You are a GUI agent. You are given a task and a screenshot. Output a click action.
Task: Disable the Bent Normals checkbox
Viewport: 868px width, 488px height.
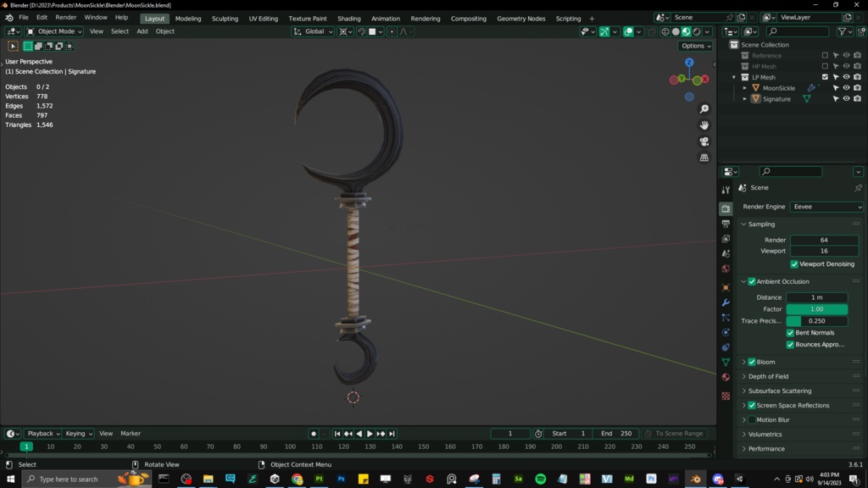(x=789, y=332)
